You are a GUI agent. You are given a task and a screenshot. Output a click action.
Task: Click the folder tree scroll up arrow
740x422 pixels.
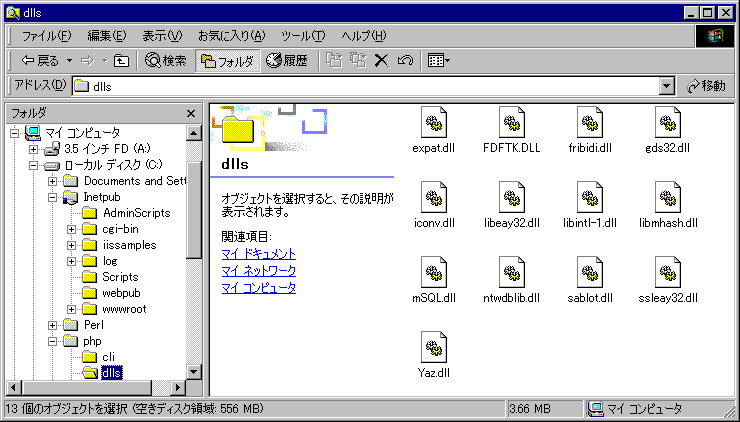[x=194, y=133]
